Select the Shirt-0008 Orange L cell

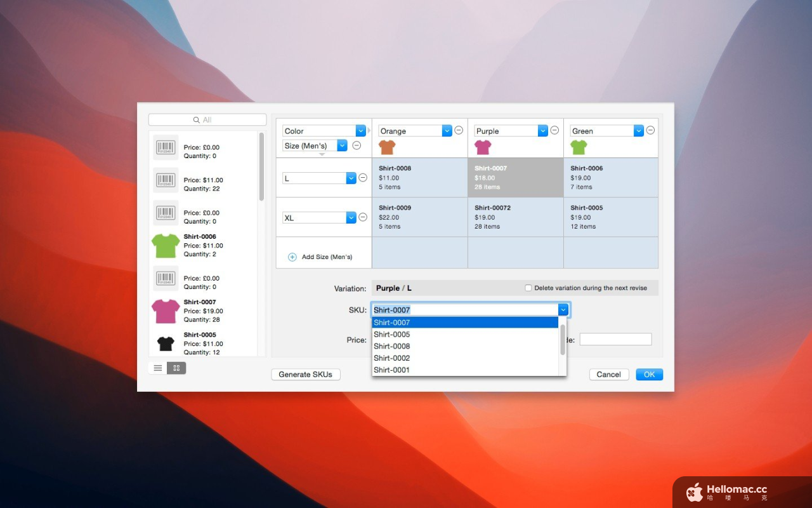pyautogui.click(x=420, y=178)
